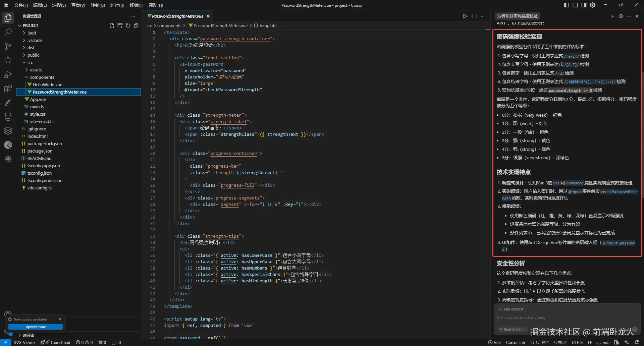644x346 pixels.
Task: Open the 查看(V) menu
Action: pyautogui.click(x=78, y=5)
